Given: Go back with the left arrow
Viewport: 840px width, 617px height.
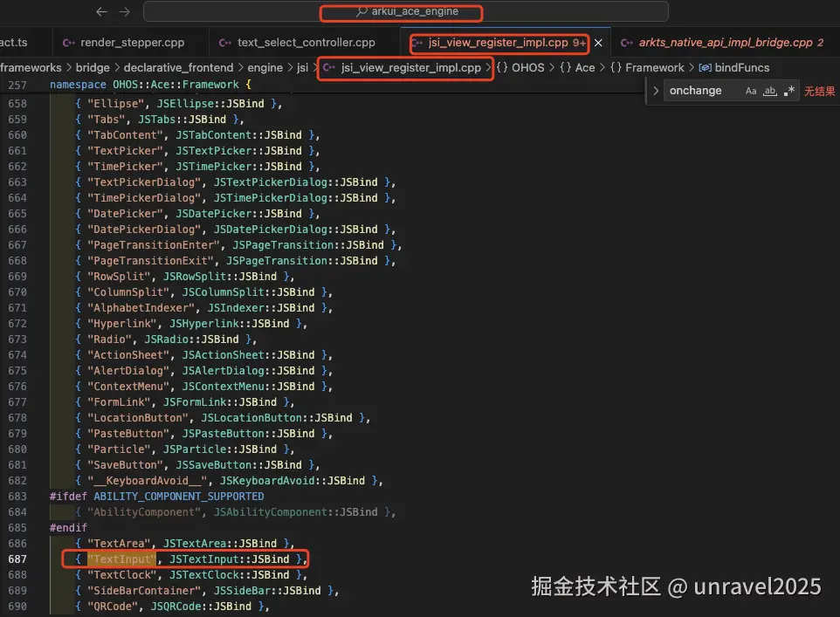Looking at the screenshot, I should 101,12.
